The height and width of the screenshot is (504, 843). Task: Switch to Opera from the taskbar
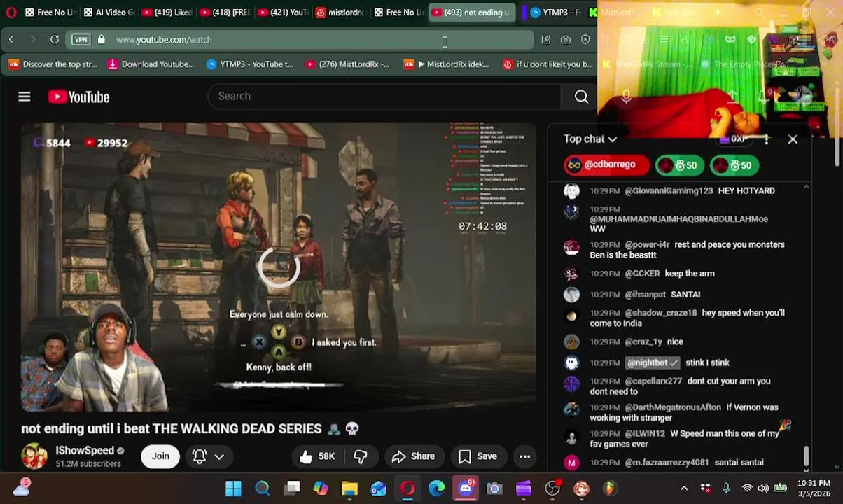[407, 489]
